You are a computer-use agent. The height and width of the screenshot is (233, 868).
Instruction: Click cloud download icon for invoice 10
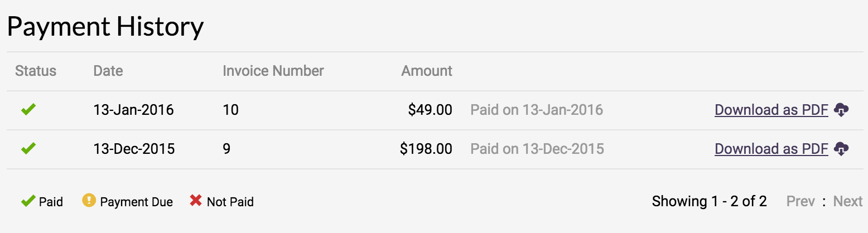click(841, 110)
